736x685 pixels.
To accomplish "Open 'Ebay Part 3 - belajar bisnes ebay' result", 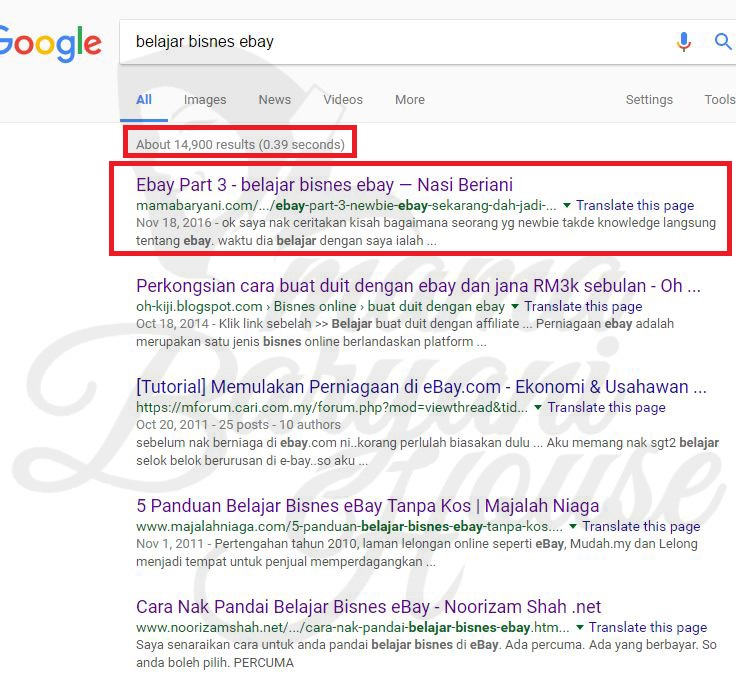I will (x=324, y=185).
